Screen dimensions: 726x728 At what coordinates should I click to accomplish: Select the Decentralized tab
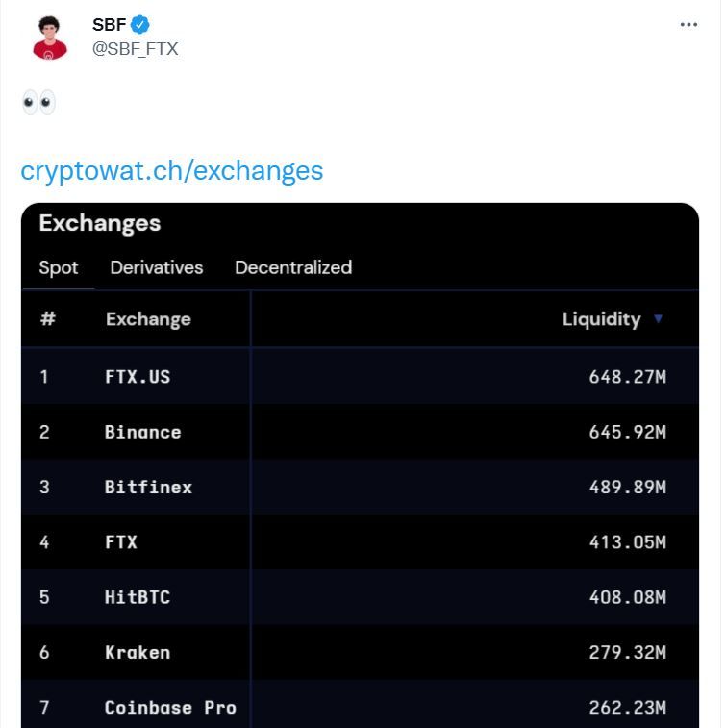tap(293, 268)
